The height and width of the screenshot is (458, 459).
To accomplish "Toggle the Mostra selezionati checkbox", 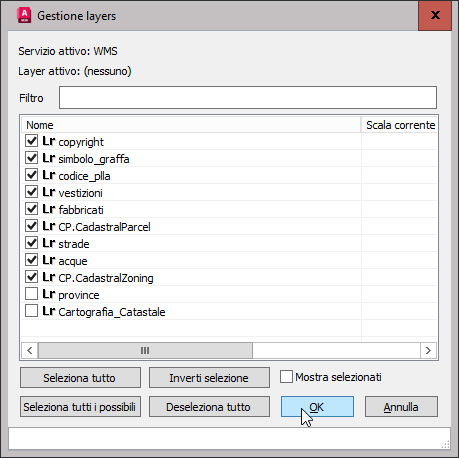I will (286, 377).
